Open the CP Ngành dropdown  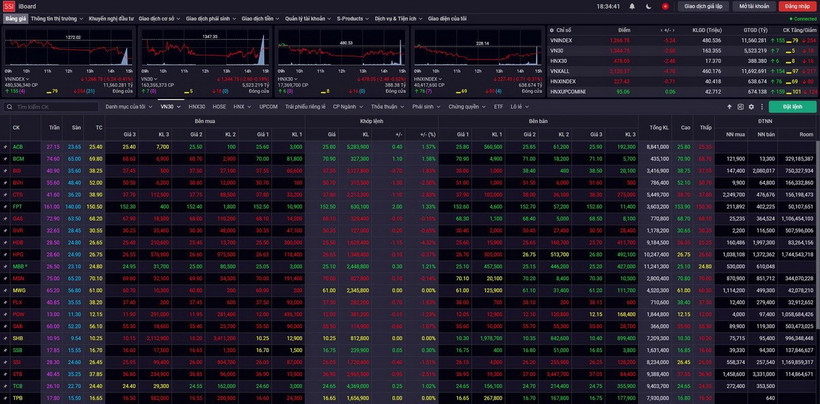click(x=347, y=106)
